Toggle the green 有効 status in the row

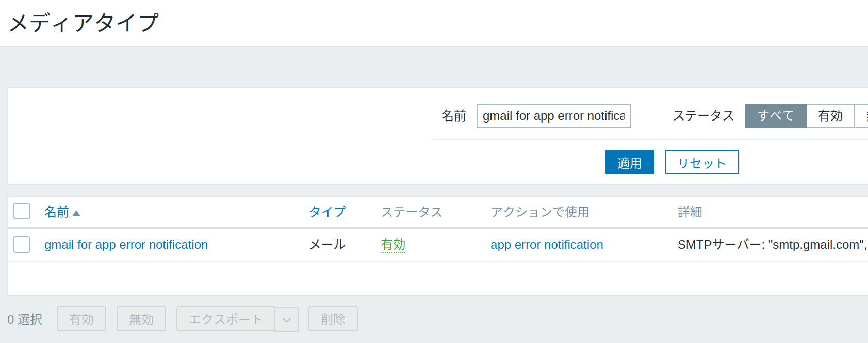point(393,245)
